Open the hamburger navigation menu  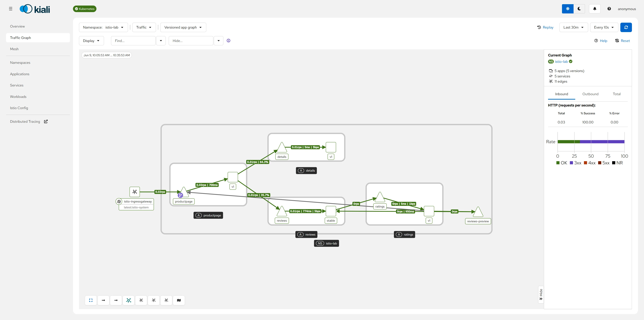point(11,9)
